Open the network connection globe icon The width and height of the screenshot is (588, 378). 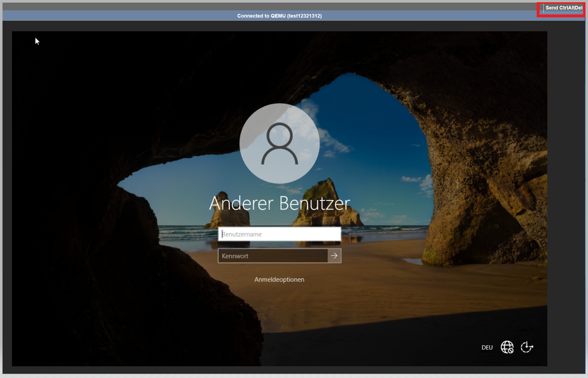(x=507, y=347)
